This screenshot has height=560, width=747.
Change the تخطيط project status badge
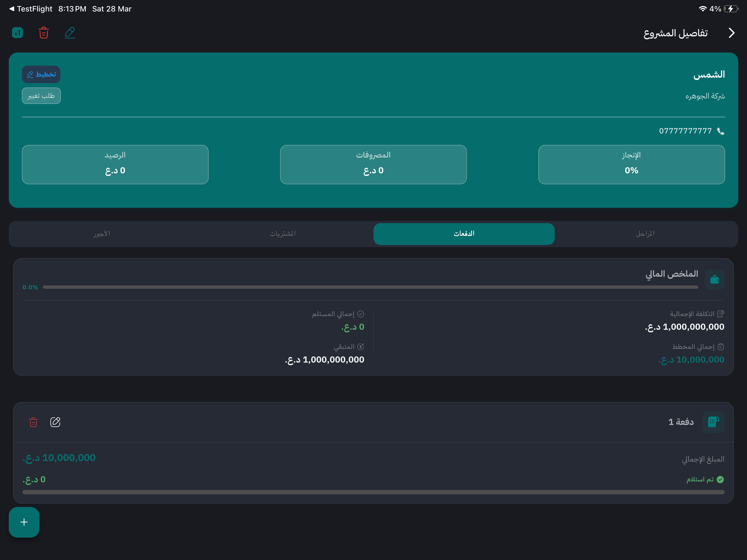pyautogui.click(x=41, y=74)
